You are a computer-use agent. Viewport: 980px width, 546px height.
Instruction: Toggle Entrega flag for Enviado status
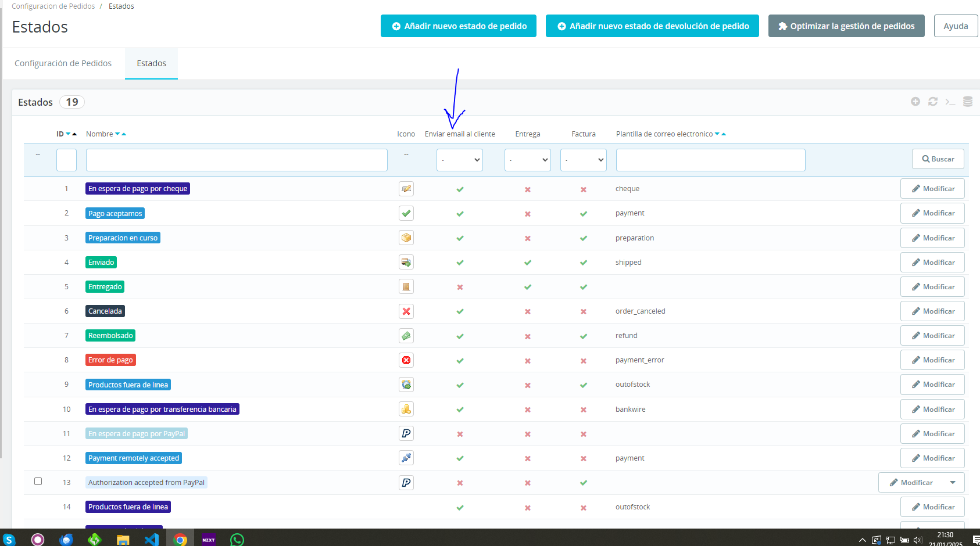coord(528,263)
